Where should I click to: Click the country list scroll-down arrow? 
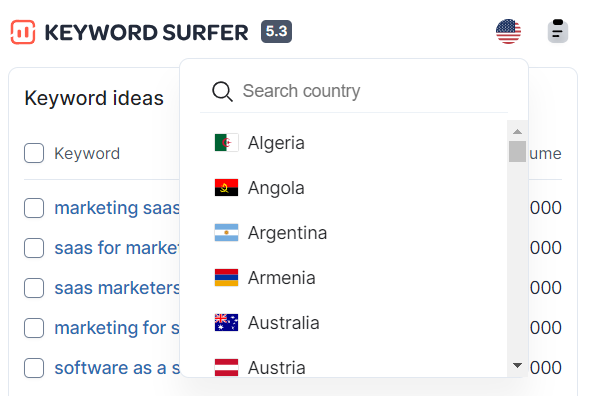517,365
